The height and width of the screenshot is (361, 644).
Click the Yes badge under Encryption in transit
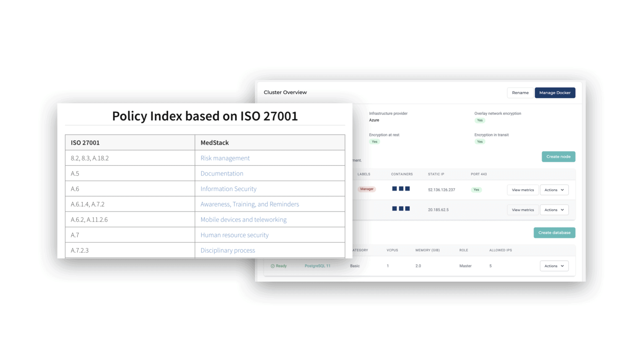(x=480, y=142)
